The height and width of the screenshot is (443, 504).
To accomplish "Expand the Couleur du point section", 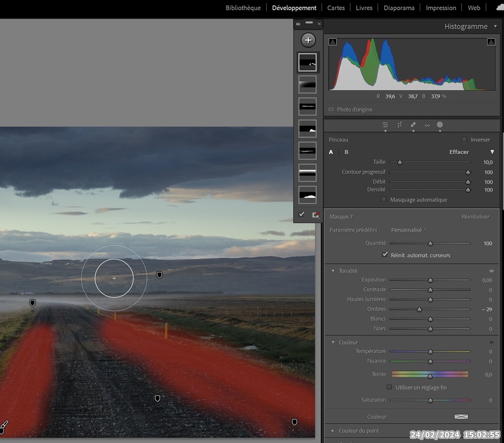I will point(333,431).
